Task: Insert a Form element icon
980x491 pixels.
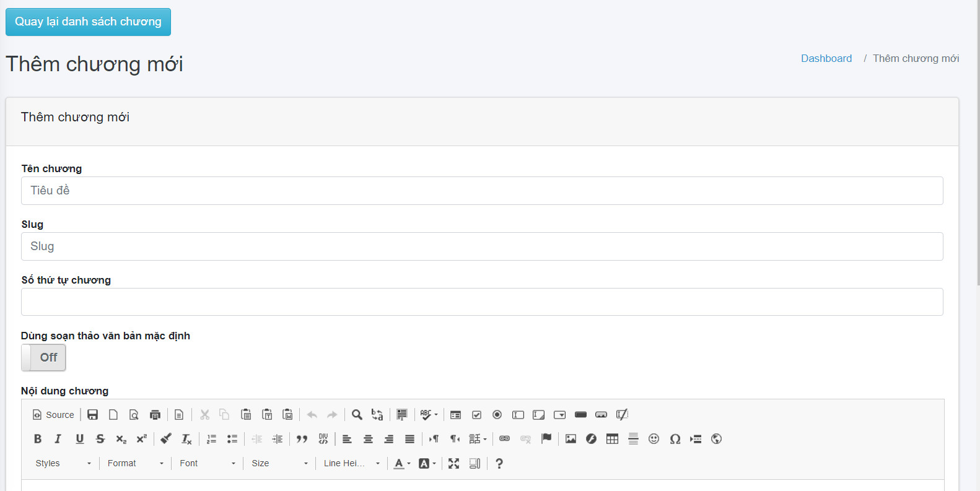Action: pos(456,415)
